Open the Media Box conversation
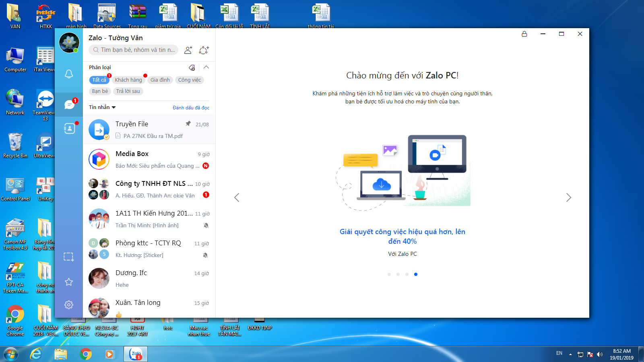Screen dimensions: 644x362 click(x=149, y=159)
